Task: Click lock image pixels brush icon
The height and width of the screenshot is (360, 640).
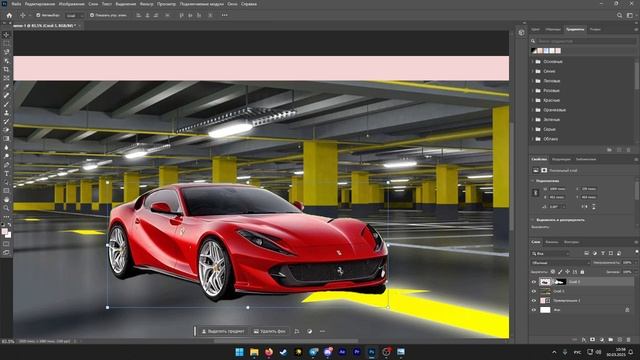Action: [x=560, y=272]
